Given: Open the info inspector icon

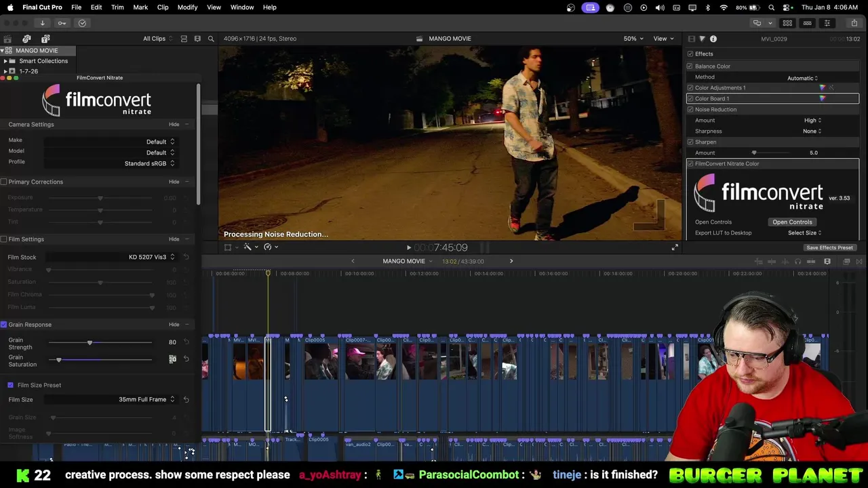Looking at the screenshot, I should click(713, 39).
